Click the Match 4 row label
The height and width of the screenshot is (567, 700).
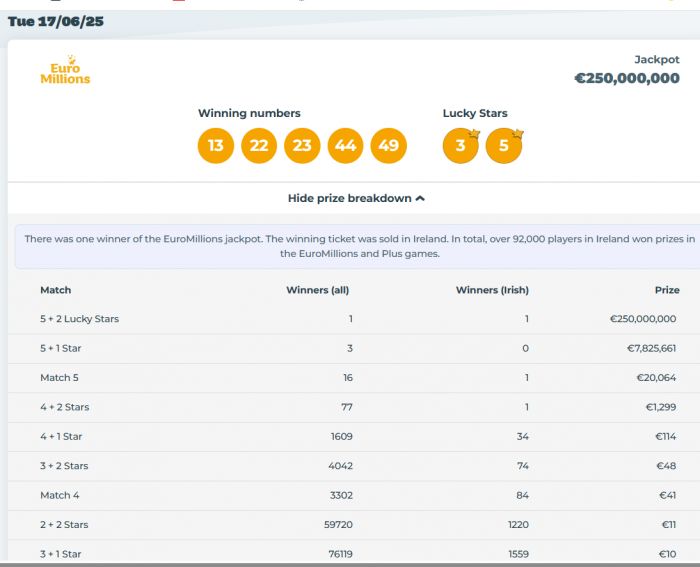click(60, 495)
